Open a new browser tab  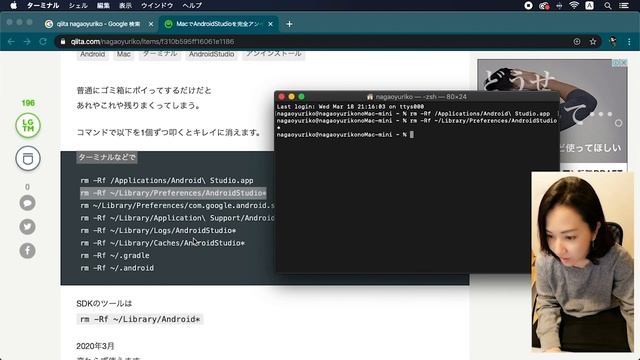pos(289,24)
